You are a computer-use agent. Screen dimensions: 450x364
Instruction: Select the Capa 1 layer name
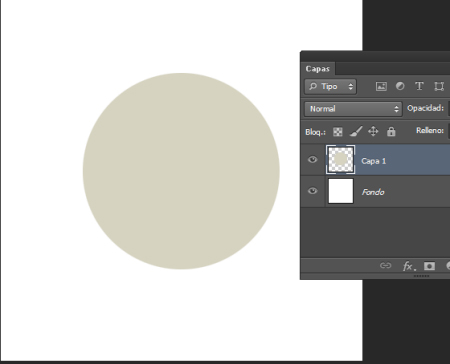(373, 161)
